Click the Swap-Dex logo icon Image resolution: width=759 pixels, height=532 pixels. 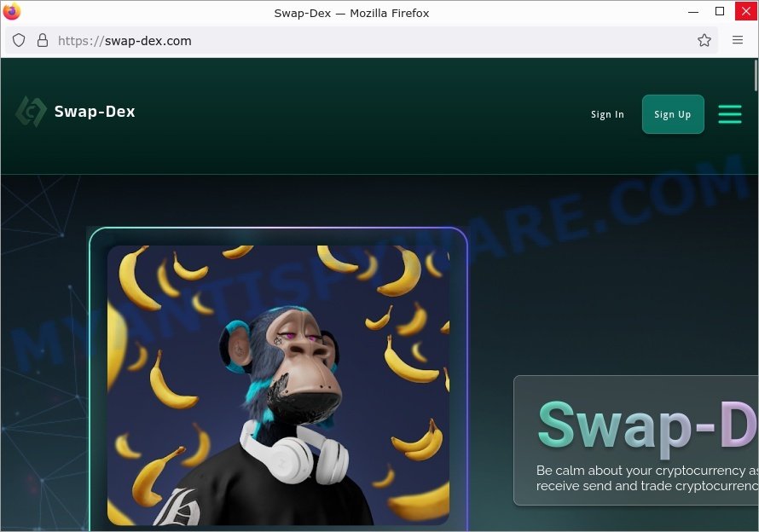point(31,112)
